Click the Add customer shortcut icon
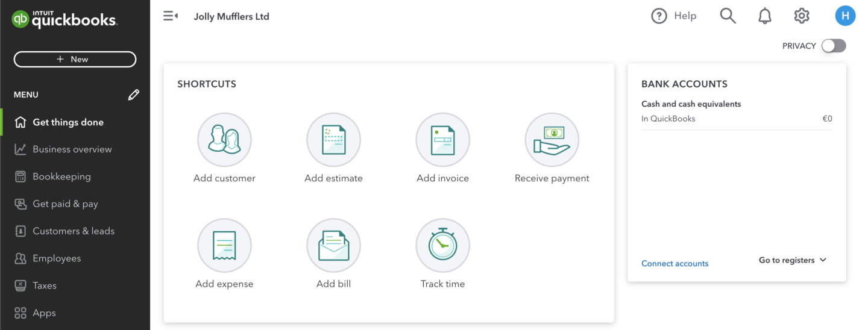Viewport: 868px width, 330px height. pyautogui.click(x=224, y=140)
